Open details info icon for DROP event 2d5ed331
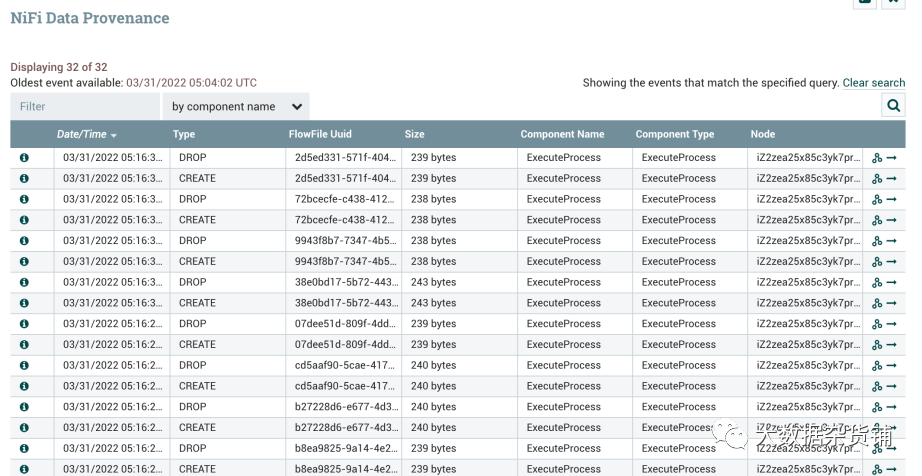The height and width of the screenshot is (476, 922). [24, 158]
